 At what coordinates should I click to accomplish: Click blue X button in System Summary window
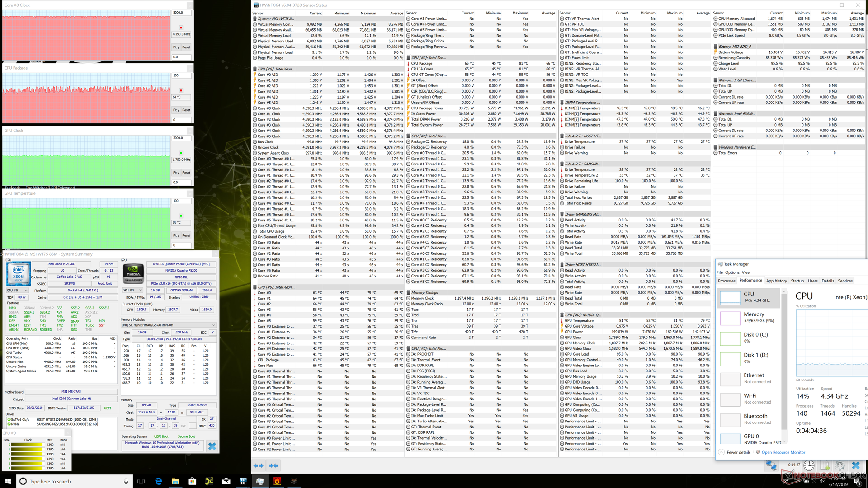coord(212,446)
